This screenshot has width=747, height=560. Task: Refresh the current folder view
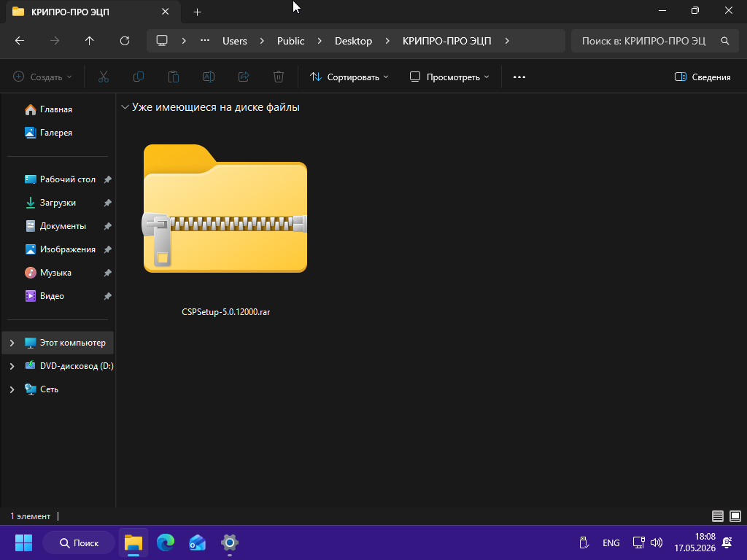click(125, 41)
